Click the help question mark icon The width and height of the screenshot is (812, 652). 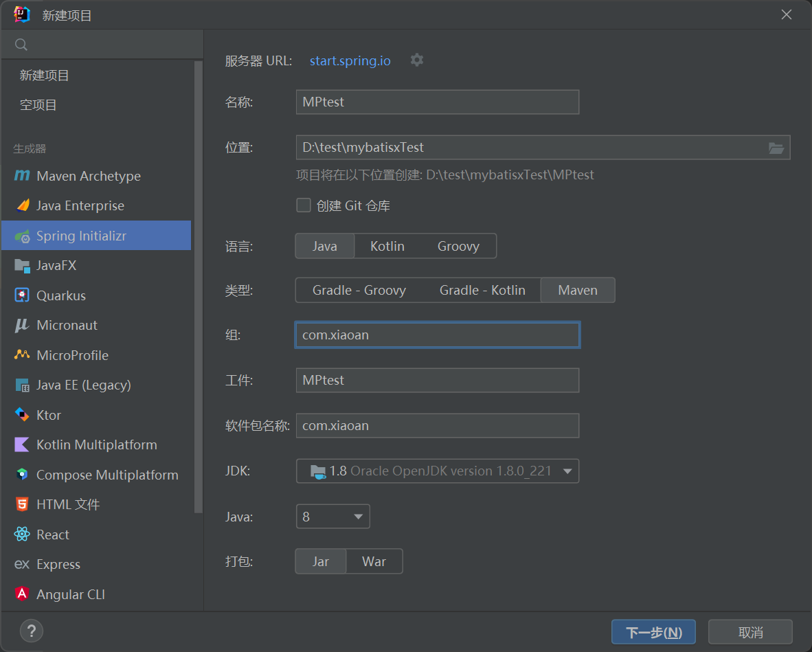31,631
